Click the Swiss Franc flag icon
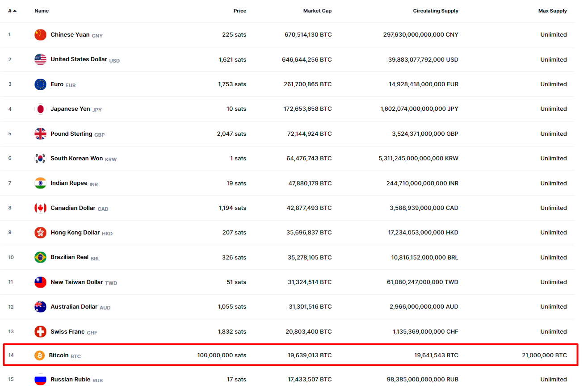 [x=40, y=332]
